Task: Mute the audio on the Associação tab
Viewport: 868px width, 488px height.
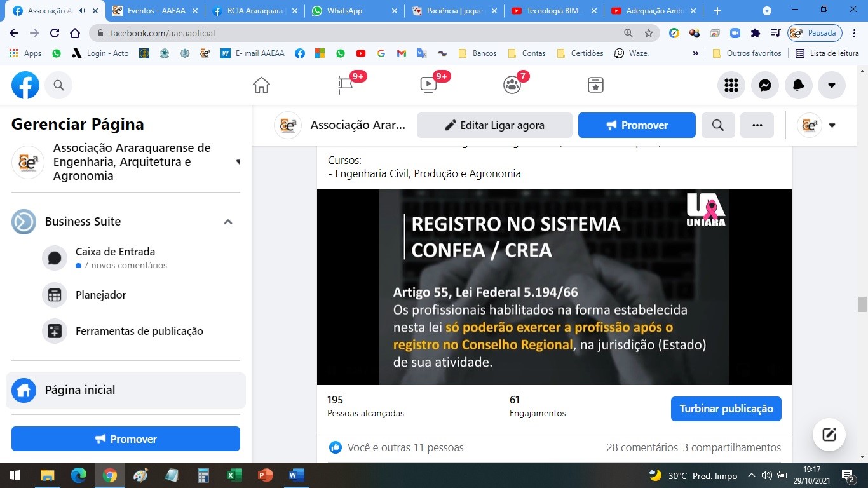Action: 83,11
